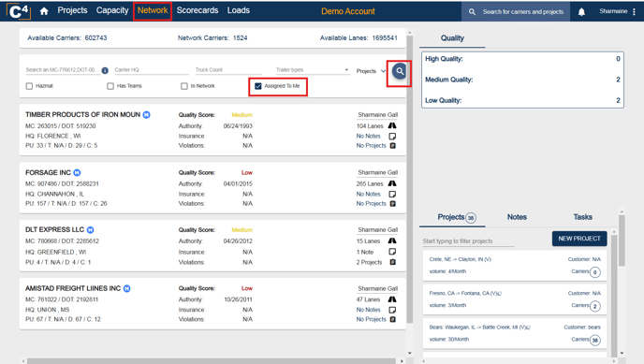Click the Medium Quality count row

[x=522, y=80]
